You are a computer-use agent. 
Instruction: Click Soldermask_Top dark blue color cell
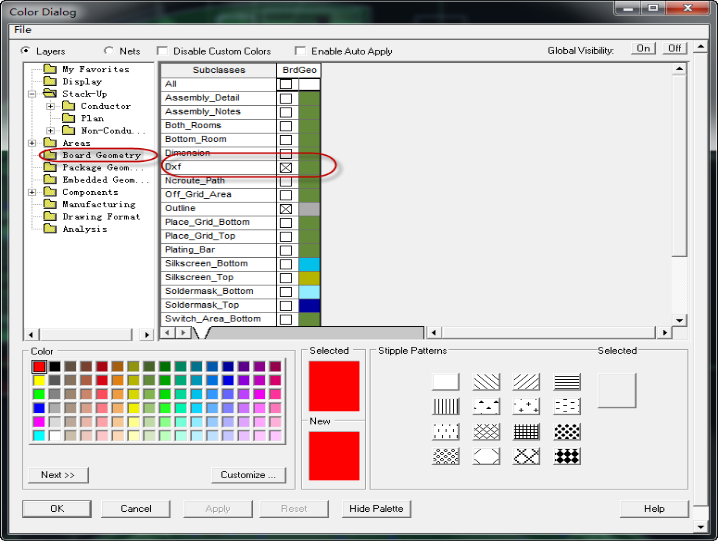pos(309,306)
